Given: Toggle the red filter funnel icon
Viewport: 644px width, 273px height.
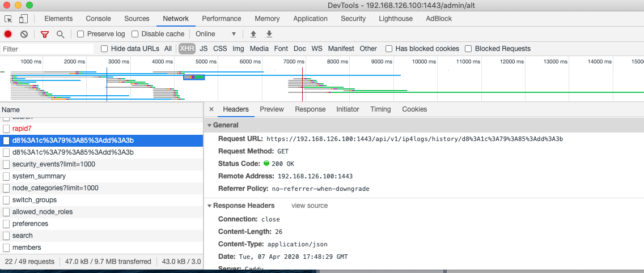Looking at the screenshot, I should coord(44,34).
